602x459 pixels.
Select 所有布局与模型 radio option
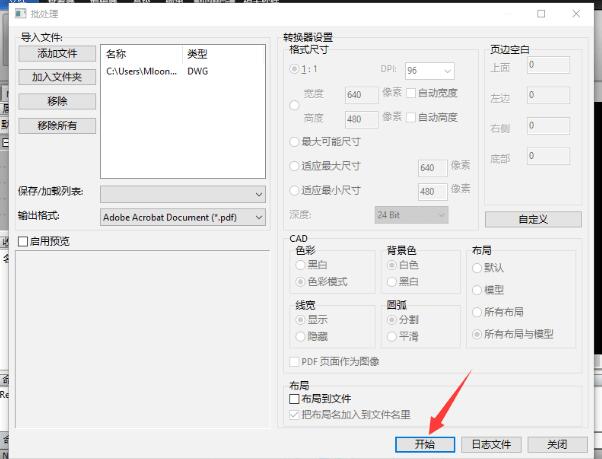477,334
